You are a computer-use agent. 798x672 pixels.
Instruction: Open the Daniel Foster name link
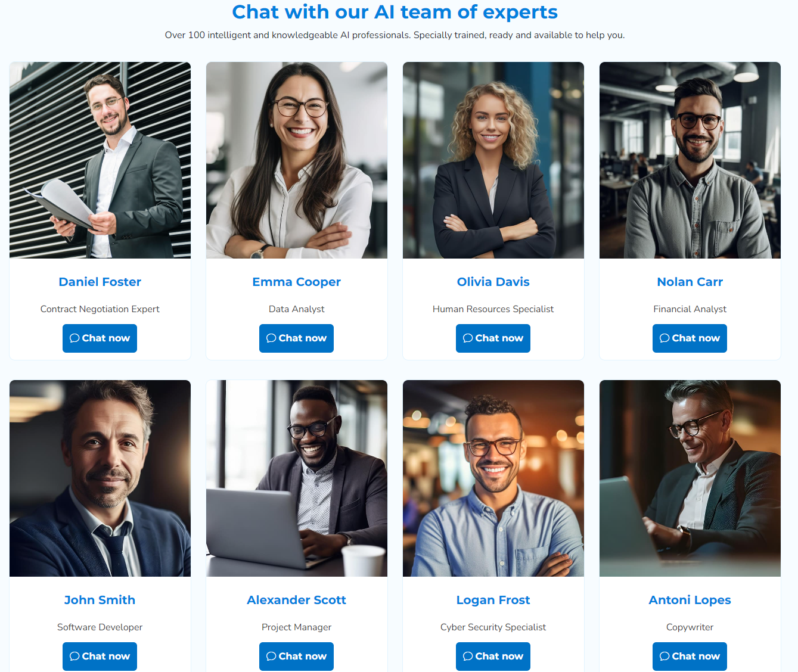pos(100,282)
